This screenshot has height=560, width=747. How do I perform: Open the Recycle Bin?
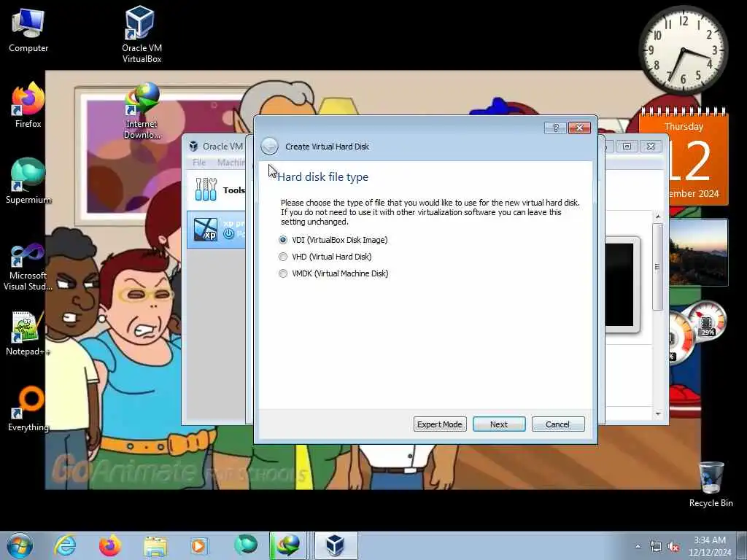[x=711, y=484]
